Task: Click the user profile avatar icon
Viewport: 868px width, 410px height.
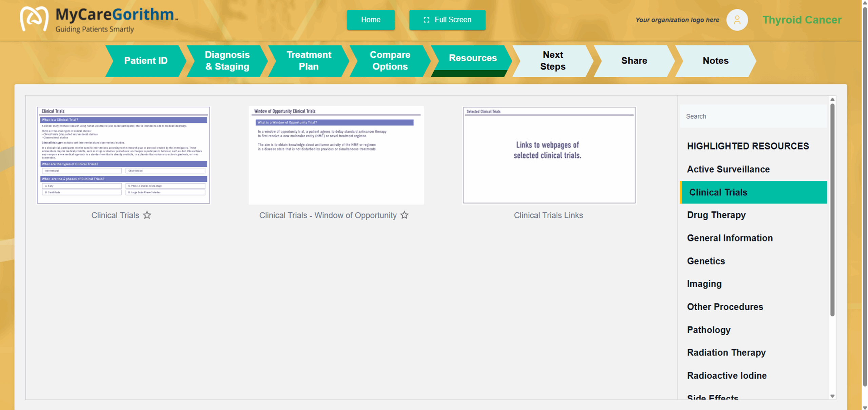Action: point(736,20)
